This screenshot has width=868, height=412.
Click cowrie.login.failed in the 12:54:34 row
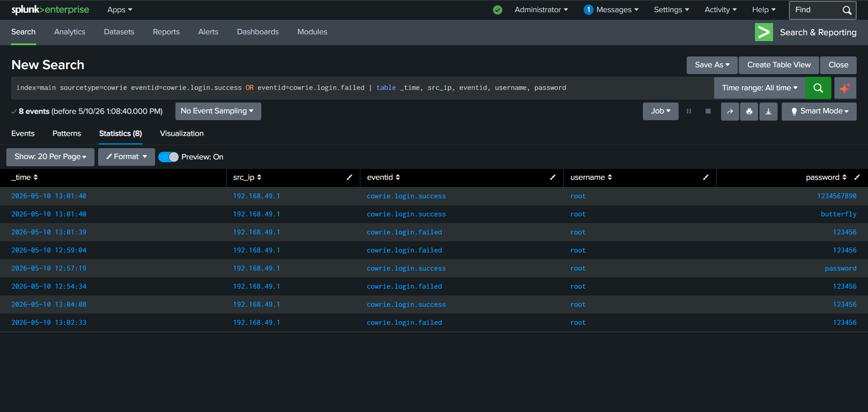point(405,286)
